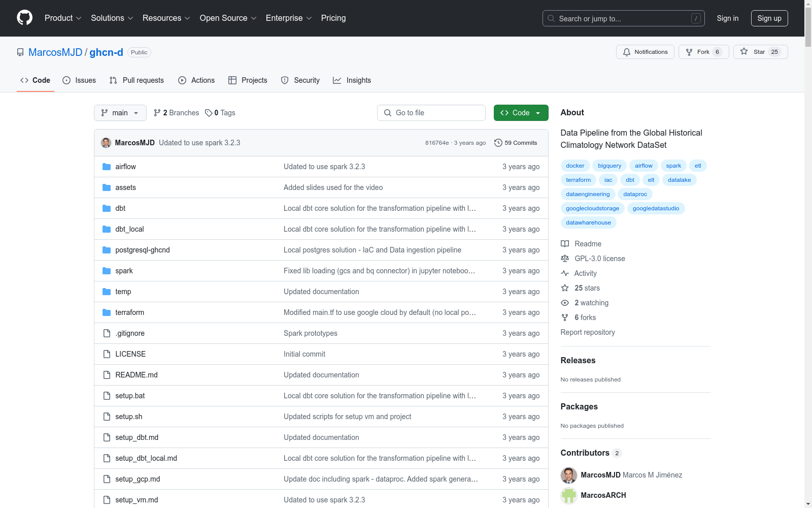Click the datawharehouse topic tag

(588, 223)
